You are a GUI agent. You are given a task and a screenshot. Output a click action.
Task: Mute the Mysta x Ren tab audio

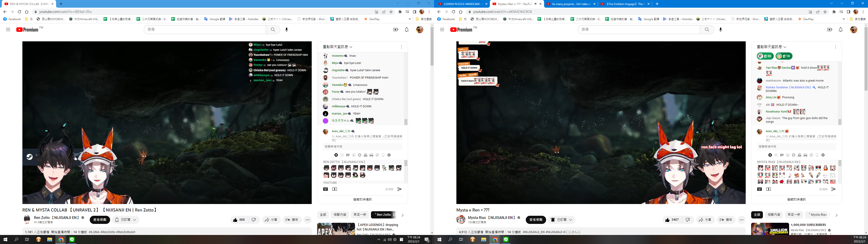(x=536, y=4)
